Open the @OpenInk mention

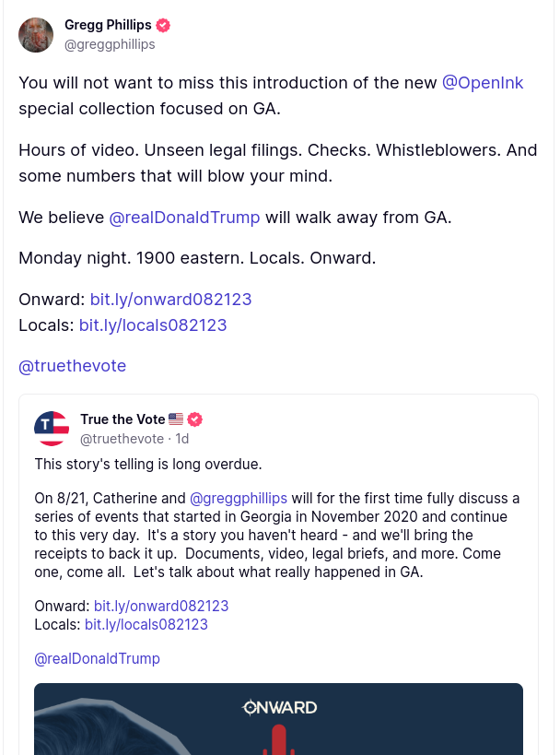click(x=483, y=83)
